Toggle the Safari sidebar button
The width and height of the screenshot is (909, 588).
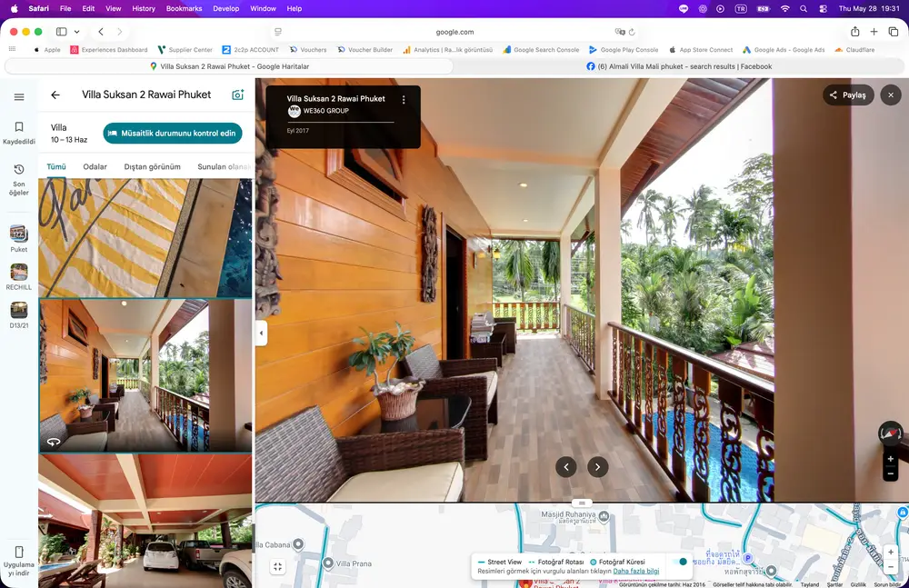tap(62, 32)
